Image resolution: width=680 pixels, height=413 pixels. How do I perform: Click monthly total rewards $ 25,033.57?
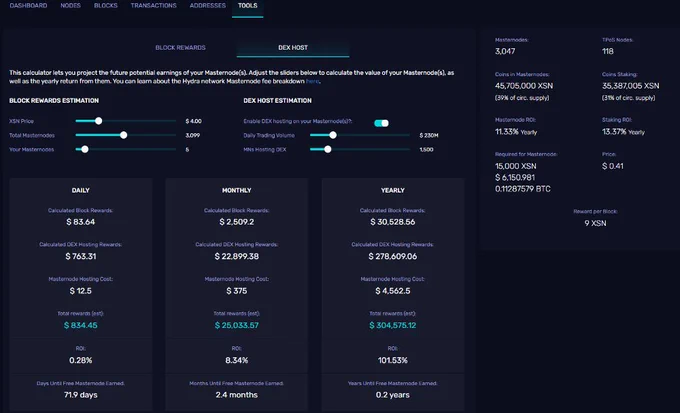tap(237, 325)
